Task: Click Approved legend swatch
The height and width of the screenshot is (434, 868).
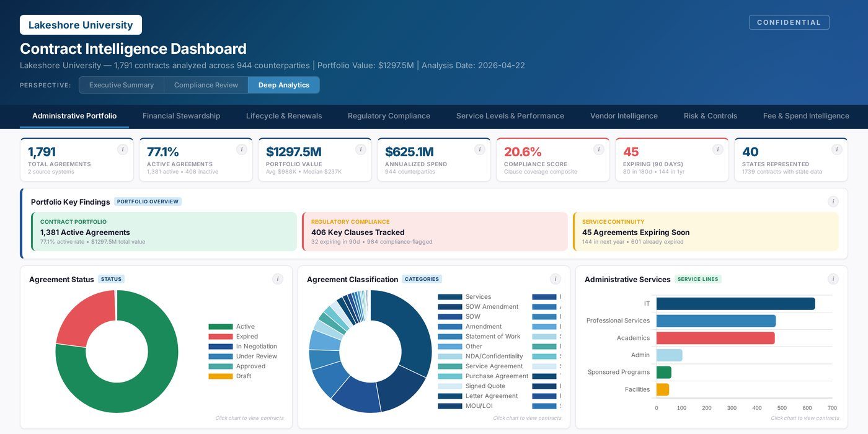Action: point(220,366)
